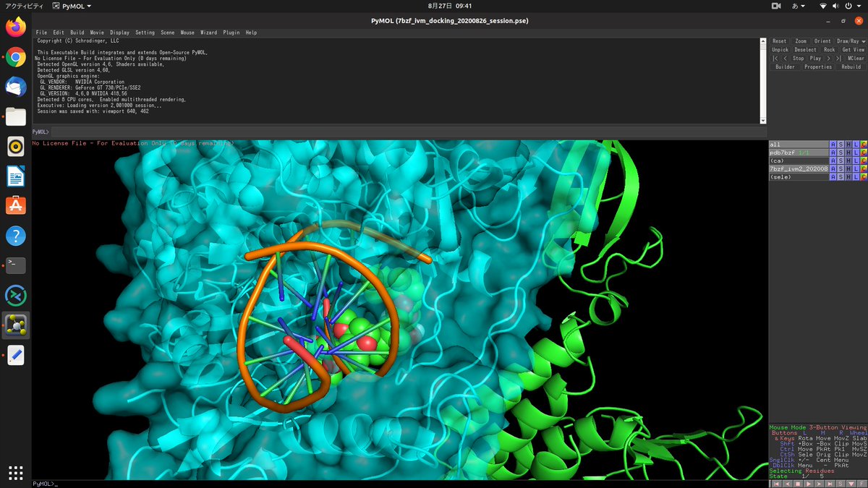Click state step-back icon at bottom right
Viewport: 868px width, 488px height.
[788, 483]
